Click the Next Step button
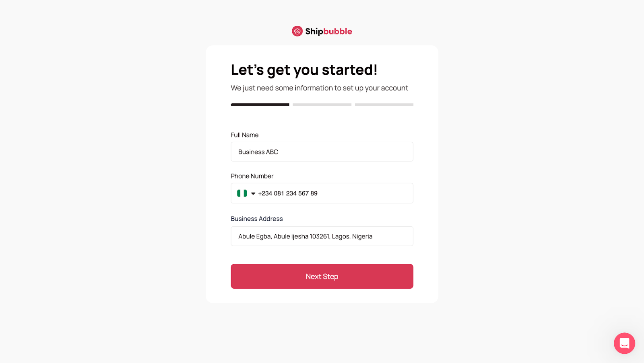 pos(322,276)
